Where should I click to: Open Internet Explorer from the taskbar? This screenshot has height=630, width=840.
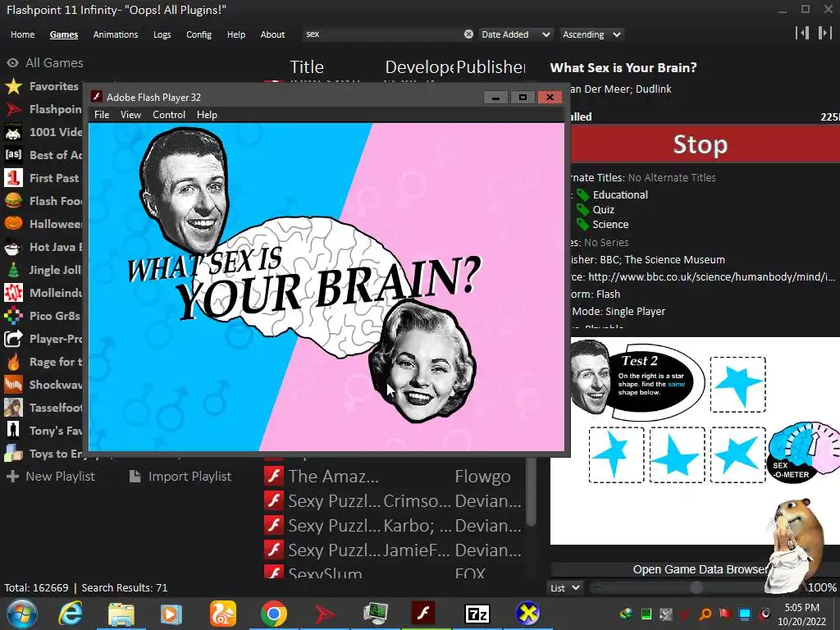[71, 614]
